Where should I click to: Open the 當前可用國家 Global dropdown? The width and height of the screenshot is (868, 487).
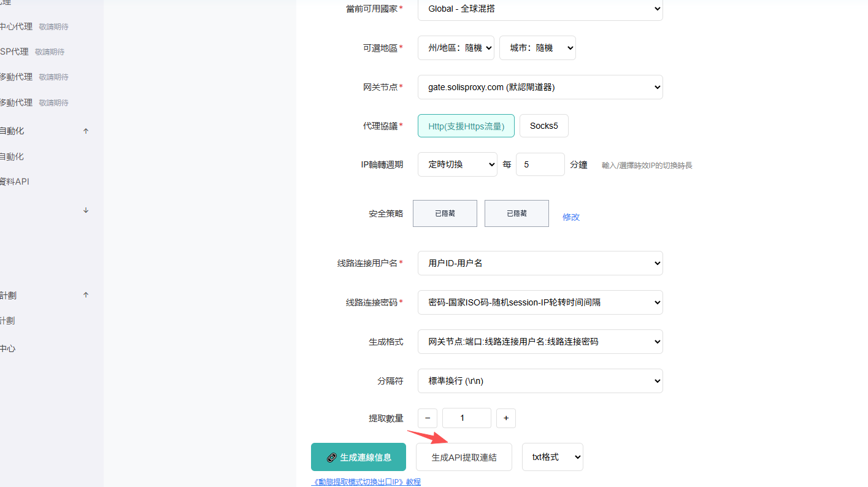pos(540,9)
